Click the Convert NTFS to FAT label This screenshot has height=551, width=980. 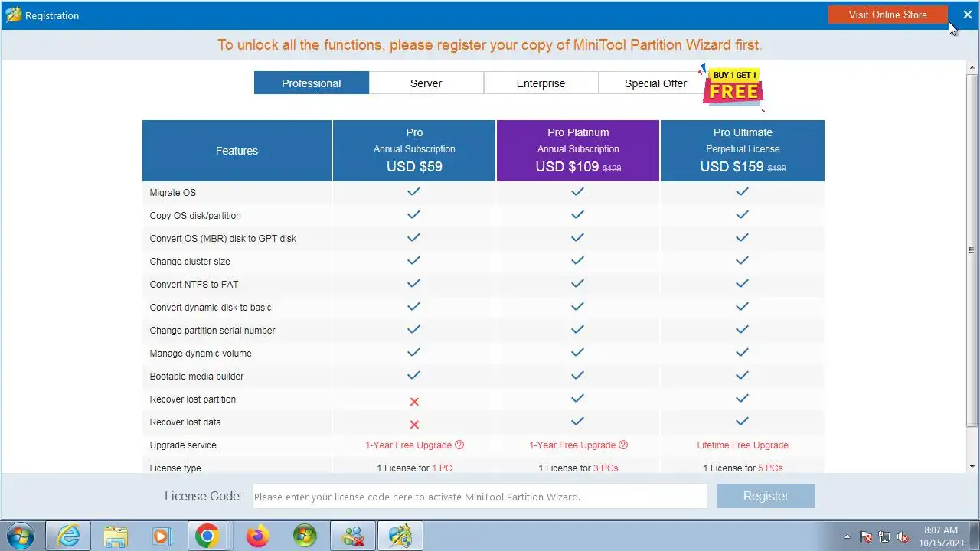[194, 284]
